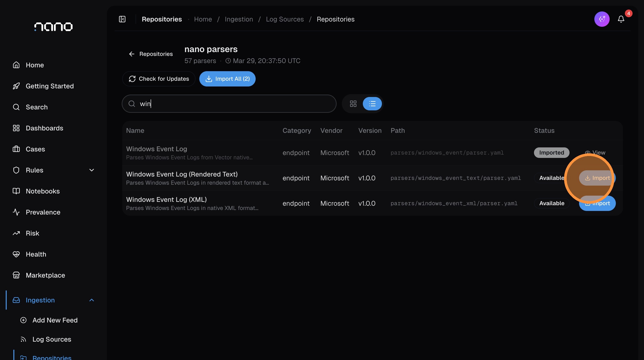Click the purple AI assistant avatar
The width and height of the screenshot is (644, 360).
[x=602, y=19]
